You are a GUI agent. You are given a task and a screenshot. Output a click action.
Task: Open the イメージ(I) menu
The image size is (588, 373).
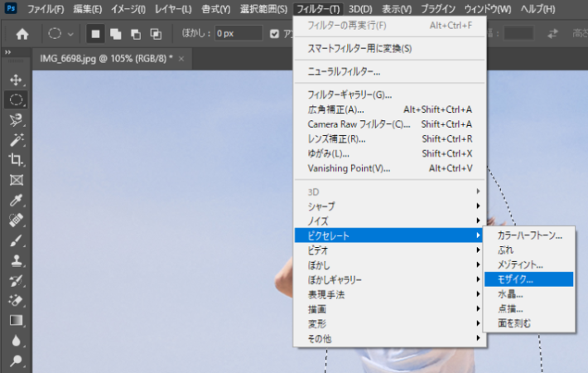pos(128,8)
